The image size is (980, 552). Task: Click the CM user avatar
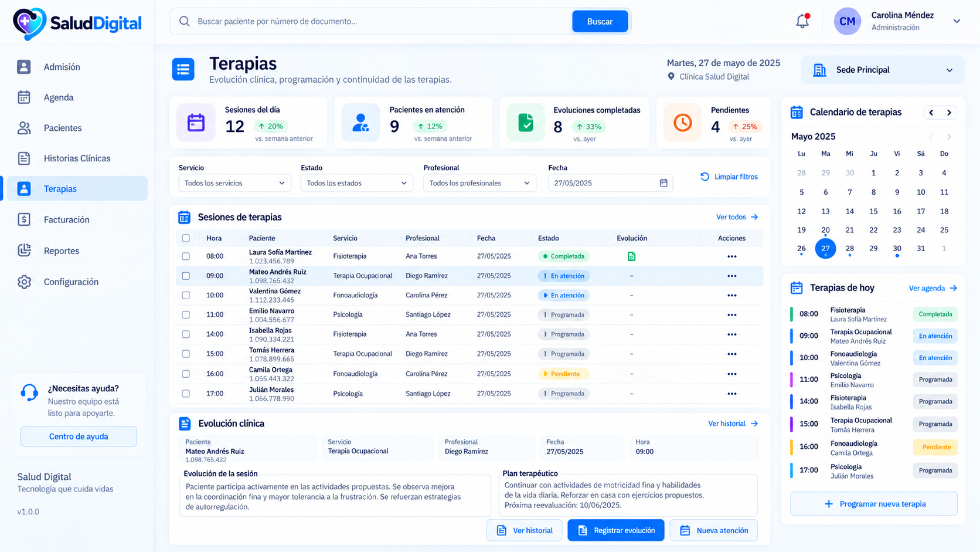tap(847, 21)
